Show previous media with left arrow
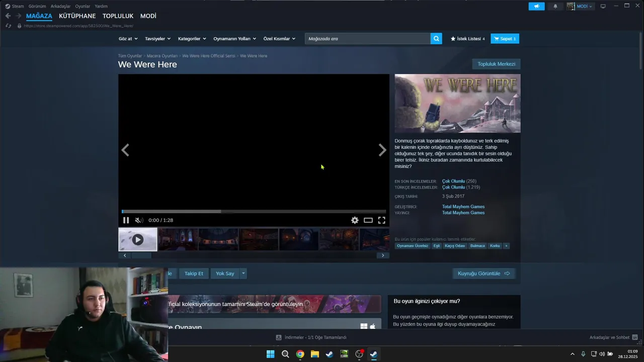This screenshot has width=644, height=362. pyautogui.click(x=125, y=150)
